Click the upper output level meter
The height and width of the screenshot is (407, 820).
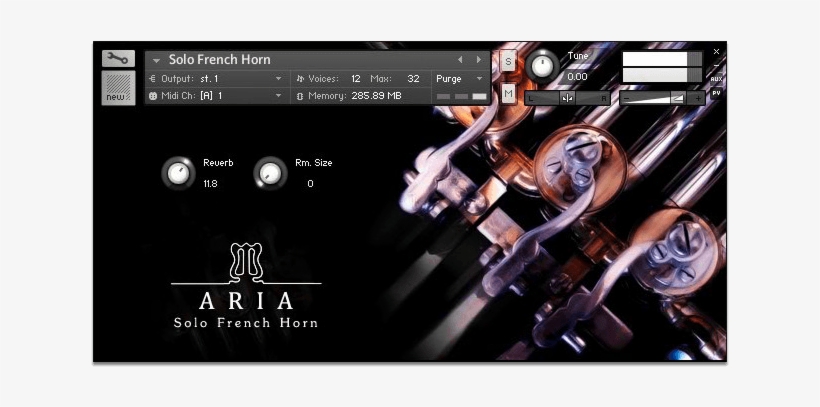(662, 59)
